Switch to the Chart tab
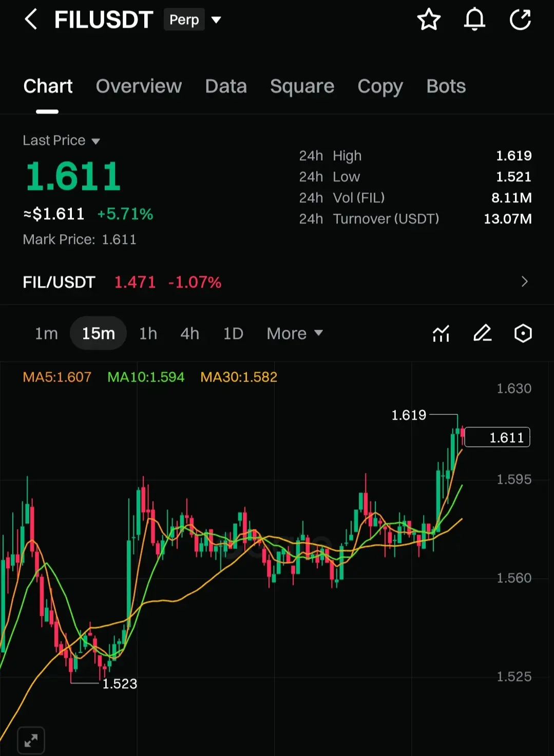 click(x=48, y=86)
